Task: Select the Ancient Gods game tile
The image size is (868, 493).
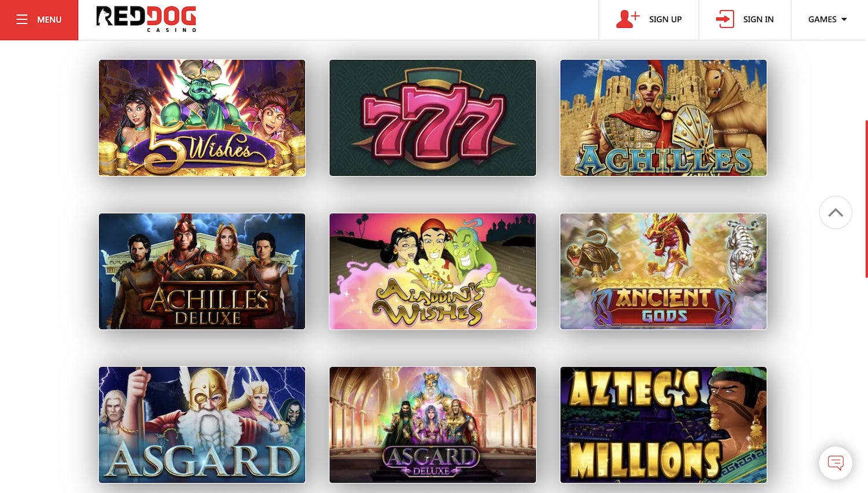Action: coord(663,271)
